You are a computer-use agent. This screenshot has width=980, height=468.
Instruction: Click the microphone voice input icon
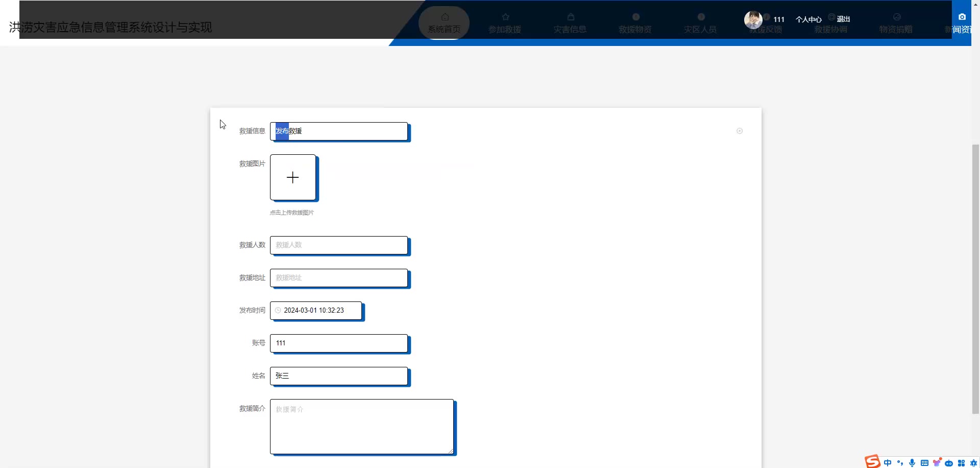click(x=912, y=463)
